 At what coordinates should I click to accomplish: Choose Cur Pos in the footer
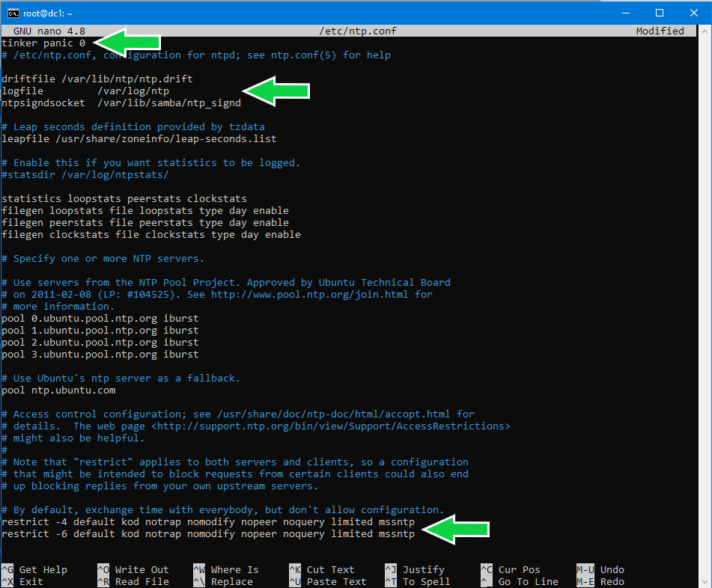[511, 570]
